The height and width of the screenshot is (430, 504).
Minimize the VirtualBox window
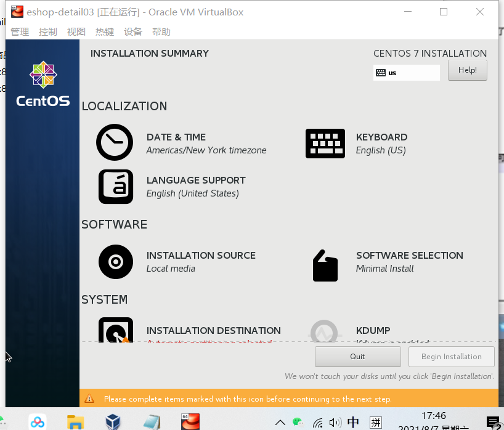point(408,12)
